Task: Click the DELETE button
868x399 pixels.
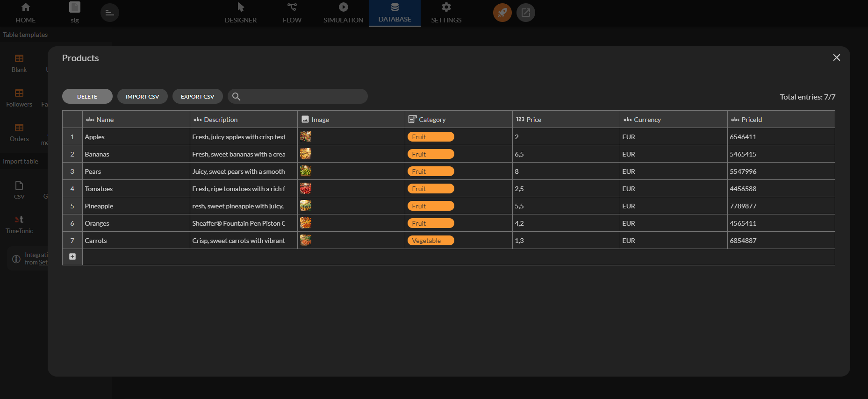Action: pos(87,96)
